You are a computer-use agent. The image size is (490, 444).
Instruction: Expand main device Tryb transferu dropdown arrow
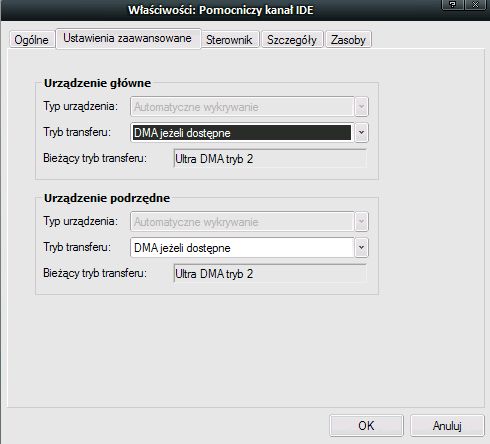(x=361, y=133)
